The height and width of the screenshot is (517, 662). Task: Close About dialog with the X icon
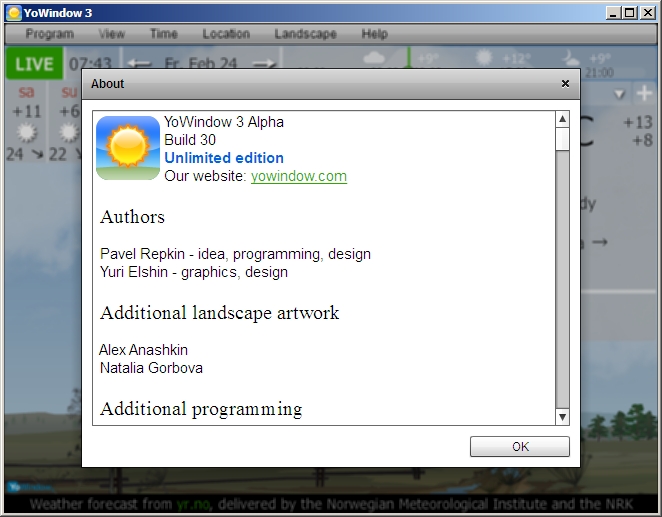tap(565, 84)
